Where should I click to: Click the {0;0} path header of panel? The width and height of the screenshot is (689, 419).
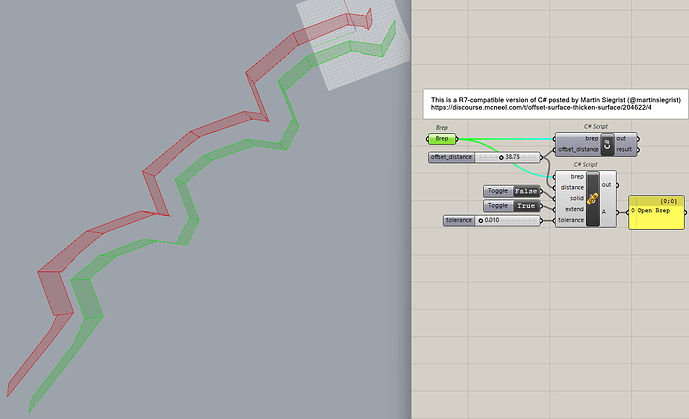[668, 201]
